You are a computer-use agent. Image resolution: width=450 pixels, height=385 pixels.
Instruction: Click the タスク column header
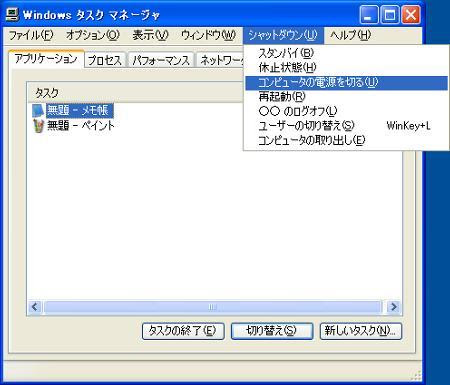pyautogui.click(x=135, y=92)
